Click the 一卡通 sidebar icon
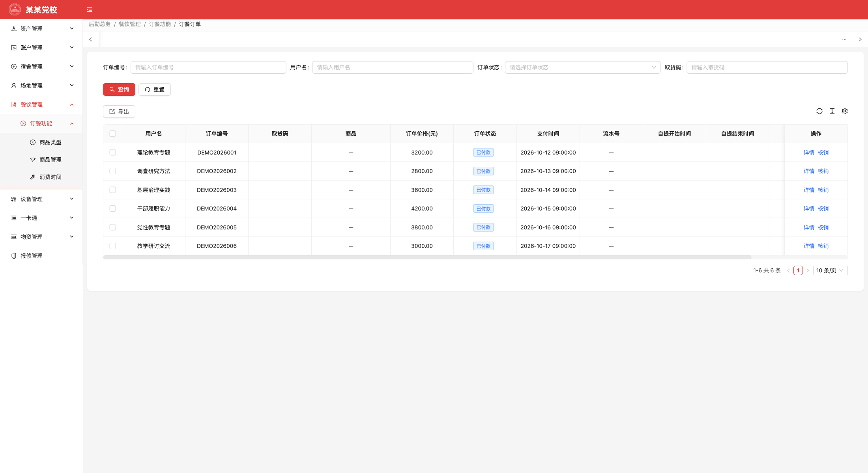The height and width of the screenshot is (473, 868). pyautogui.click(x=14, y=218)
